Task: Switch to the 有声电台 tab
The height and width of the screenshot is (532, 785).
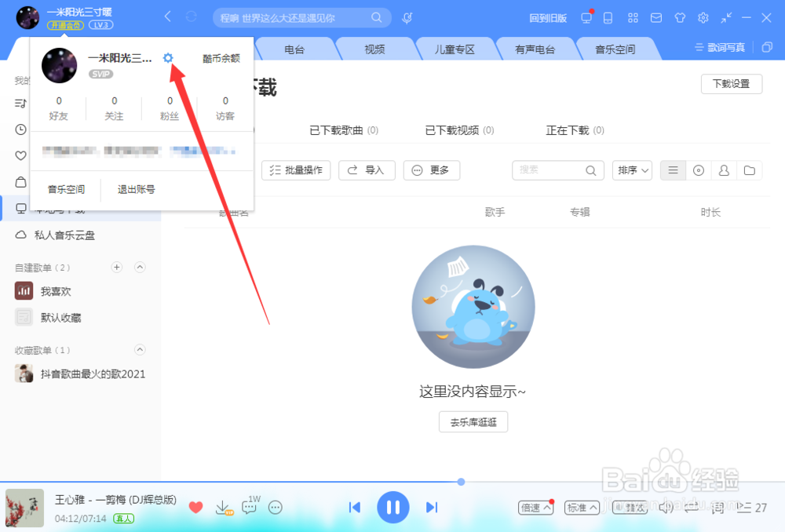Action: pyautogui.click(x=535, y=49)
